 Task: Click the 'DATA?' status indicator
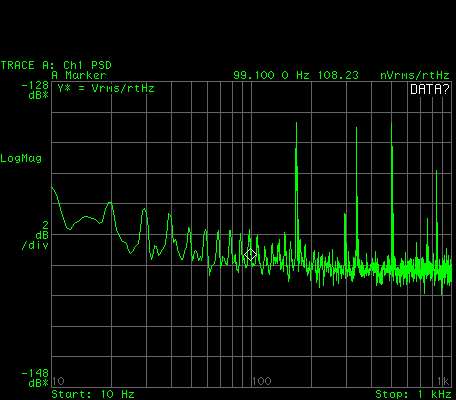pos(430,89)
